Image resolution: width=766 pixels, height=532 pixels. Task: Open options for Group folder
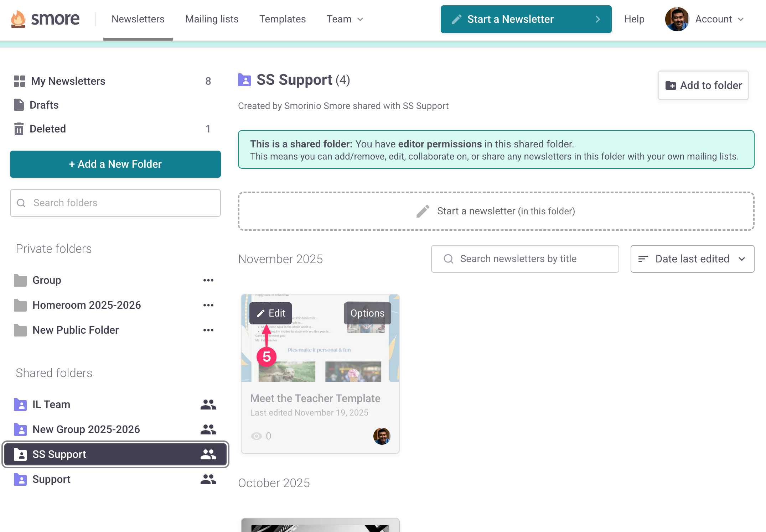click(x=208, y=280)
